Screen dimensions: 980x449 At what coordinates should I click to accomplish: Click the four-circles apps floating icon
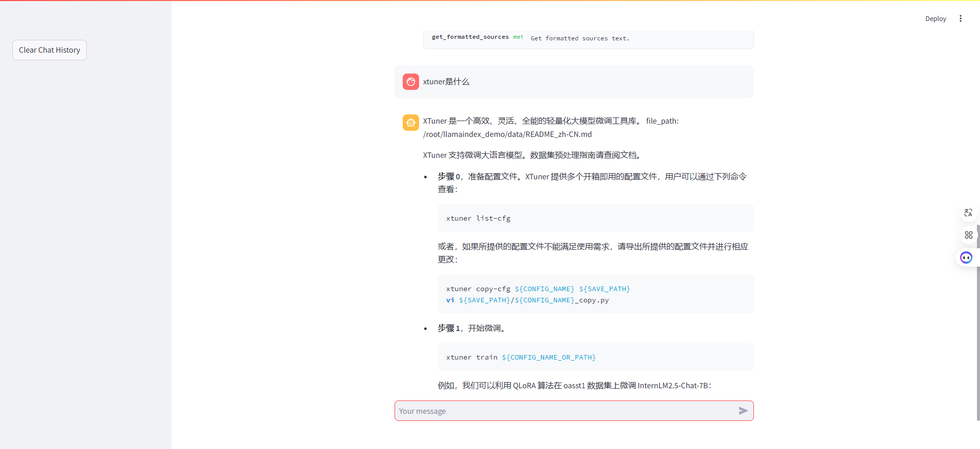click(968, 235)
